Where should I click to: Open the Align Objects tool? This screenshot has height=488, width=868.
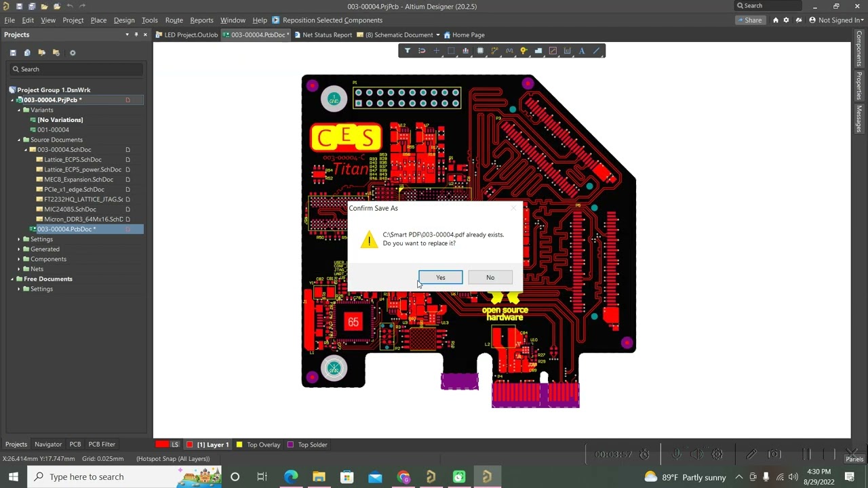pos(465,51)
